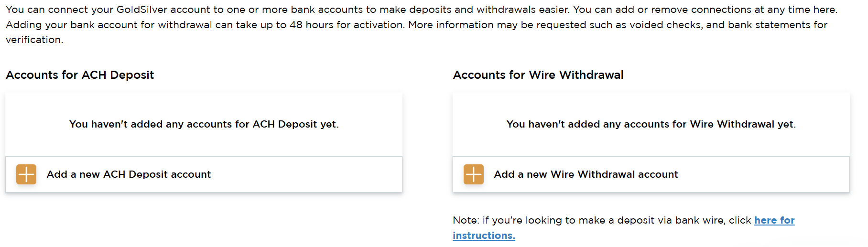This screenshot has height=247, width=868.
Task: Click the empty ACH Deposit accounts message
Action: 204,124
